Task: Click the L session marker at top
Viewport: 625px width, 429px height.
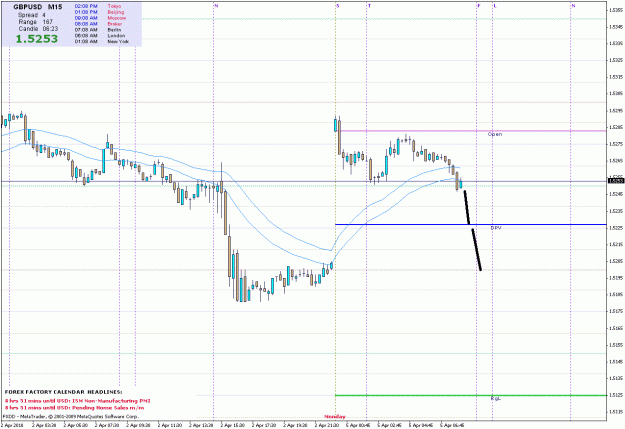Action: [495, 6]
